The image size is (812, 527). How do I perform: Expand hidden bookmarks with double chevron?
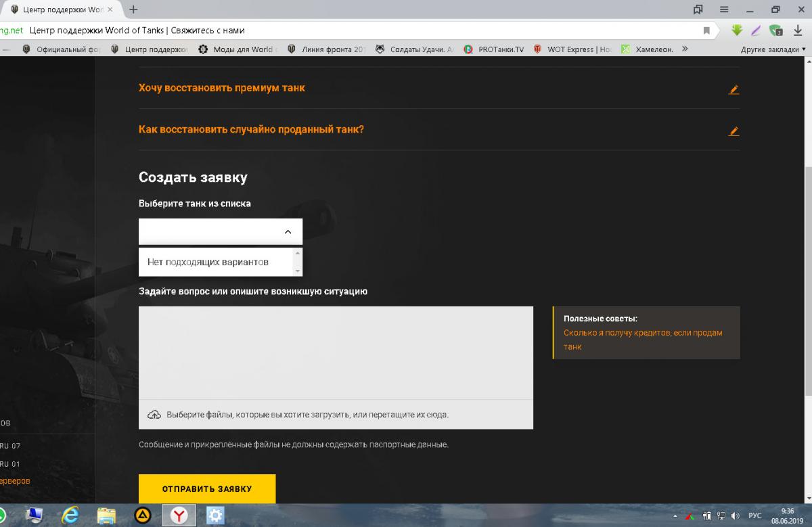(x=685, y=49)
